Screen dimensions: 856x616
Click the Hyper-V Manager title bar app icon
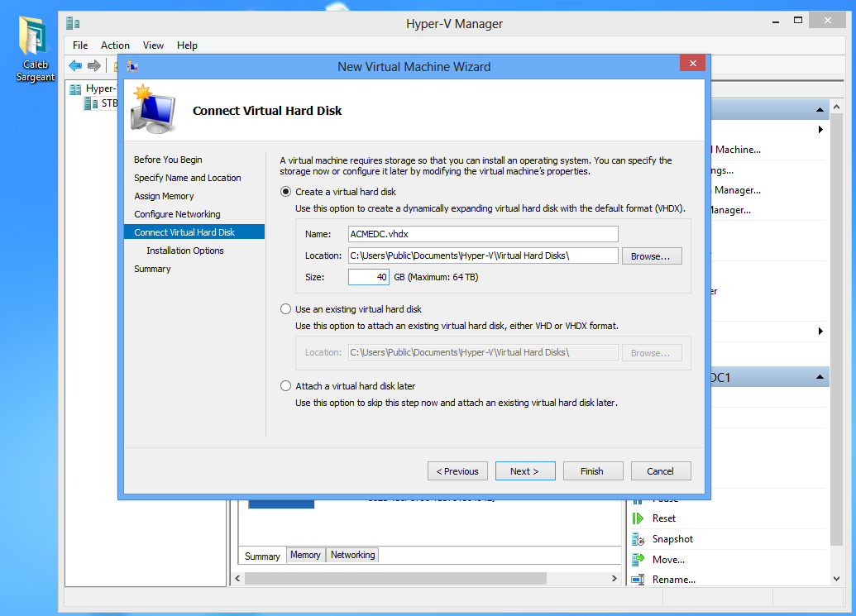73,23
